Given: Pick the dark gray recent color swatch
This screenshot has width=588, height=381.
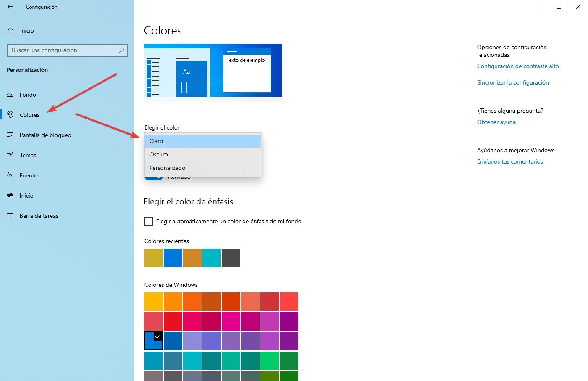Looking at the screenshot, I should click(x=231, y=258).
